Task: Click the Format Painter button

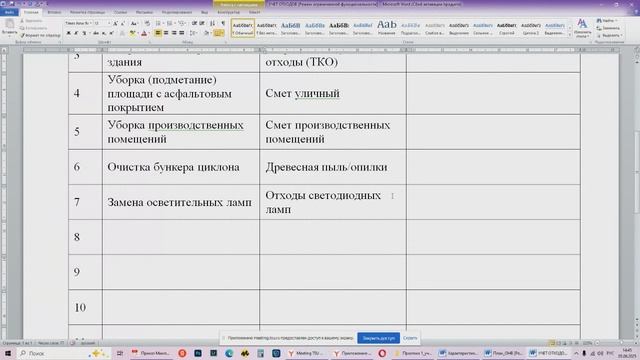Action: point(40,36)
